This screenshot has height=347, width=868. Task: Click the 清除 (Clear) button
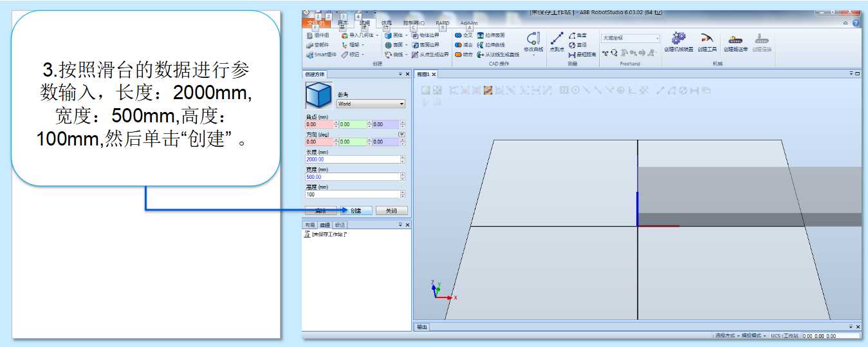point(321,211)
